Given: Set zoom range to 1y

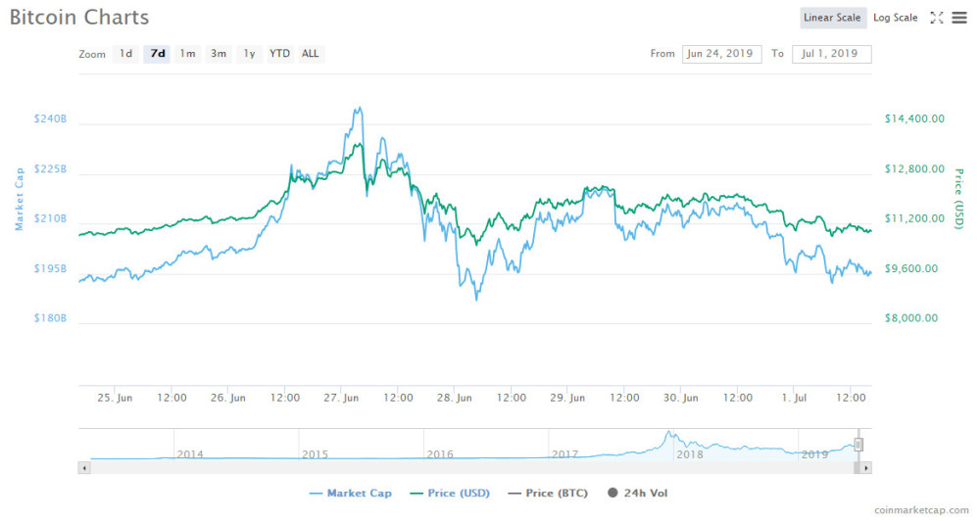Looking at the screenshot, I should pyautogui.click(x=249, y=54).
